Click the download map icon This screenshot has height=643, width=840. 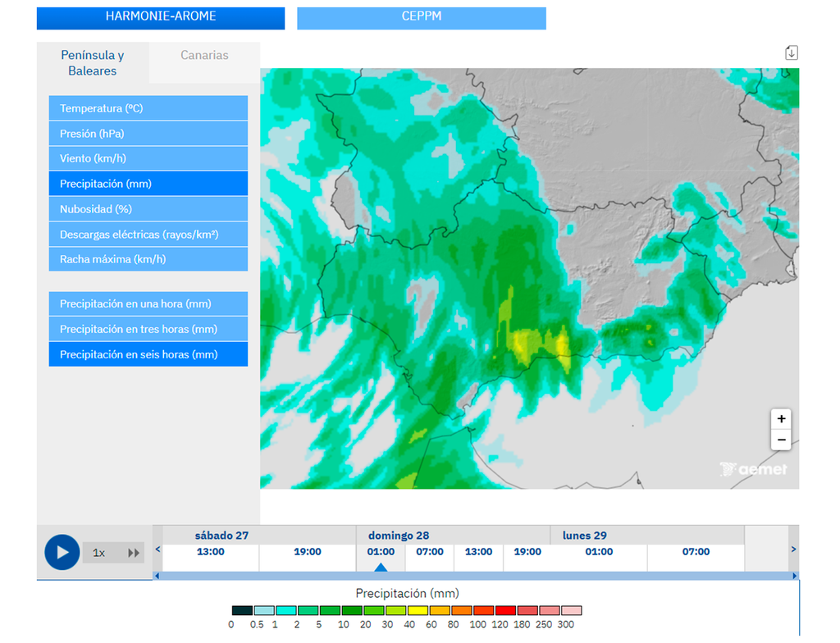pos(791,52)
